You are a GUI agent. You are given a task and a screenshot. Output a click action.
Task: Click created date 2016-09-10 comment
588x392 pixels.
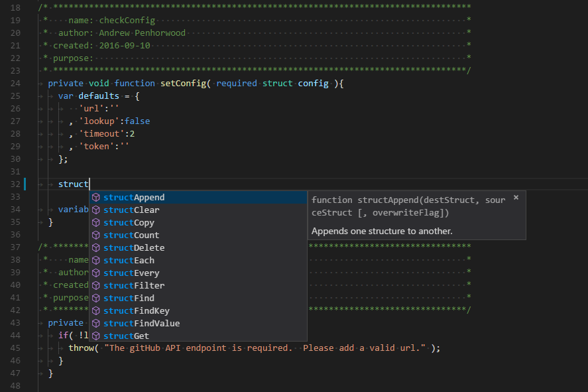tap(125, 45)
